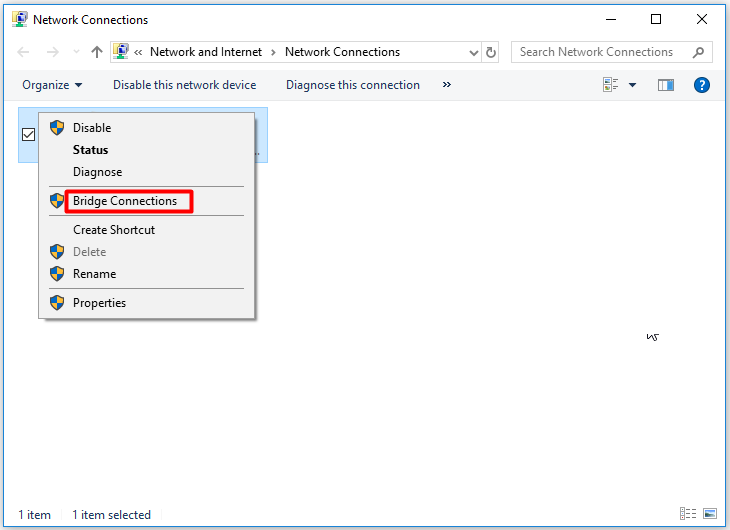Viewport: 730px width, 530px height.
Task: Click the search magnifier icon
Action: coord(698,52)
